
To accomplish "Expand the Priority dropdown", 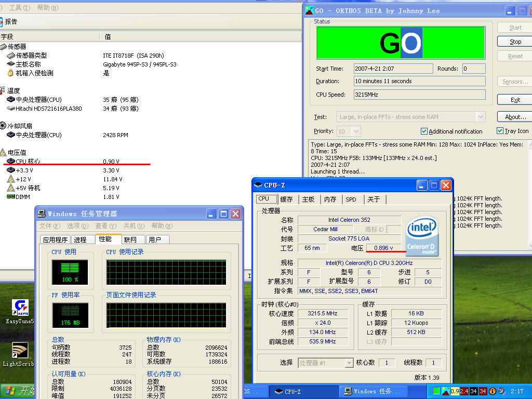I will [x=355, y=131].
